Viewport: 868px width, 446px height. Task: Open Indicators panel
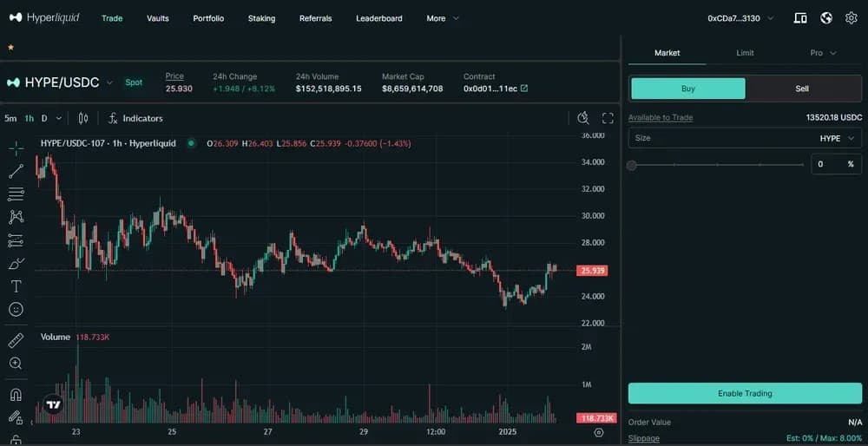coord(135,118)
